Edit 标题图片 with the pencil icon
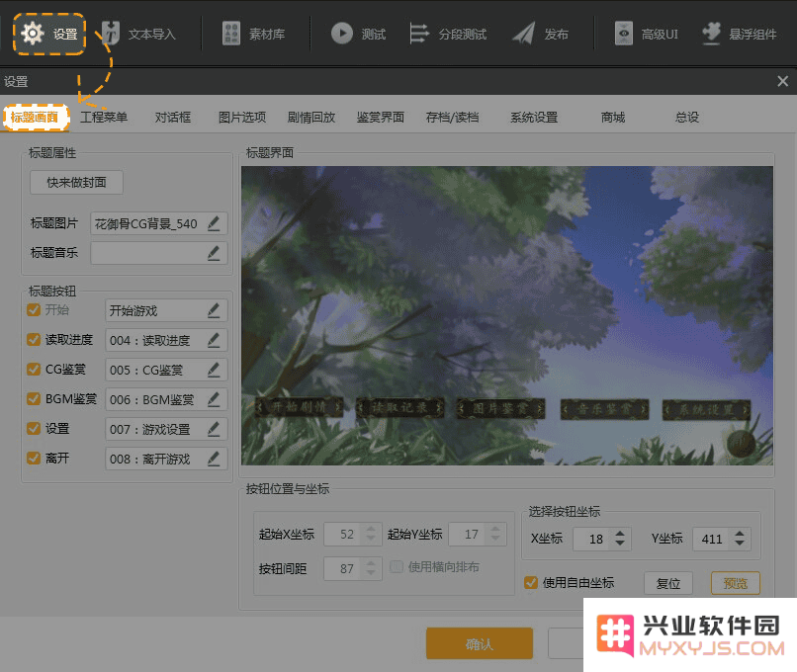The height and width of the screenshot is (672, 797). coord(214,223)
